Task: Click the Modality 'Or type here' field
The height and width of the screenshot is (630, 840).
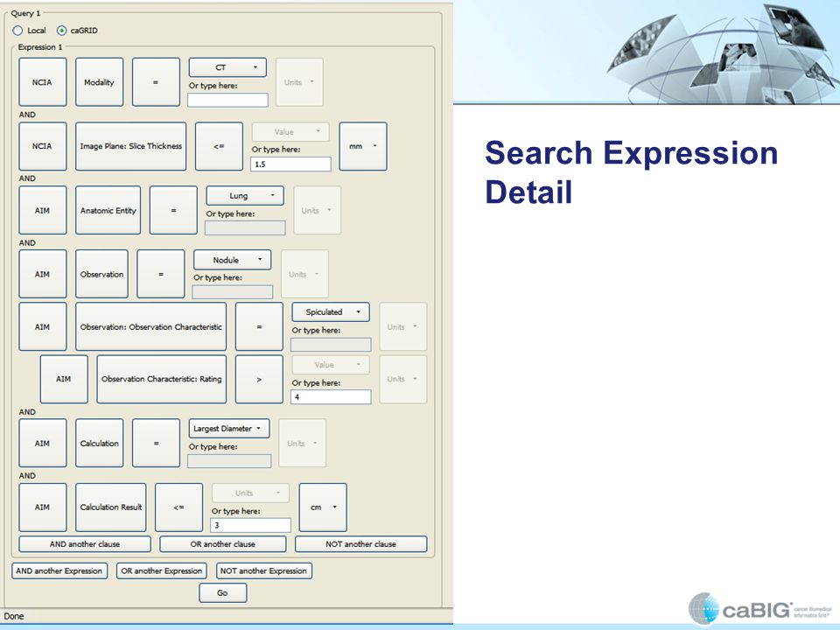Action: [x=227, y=100]
